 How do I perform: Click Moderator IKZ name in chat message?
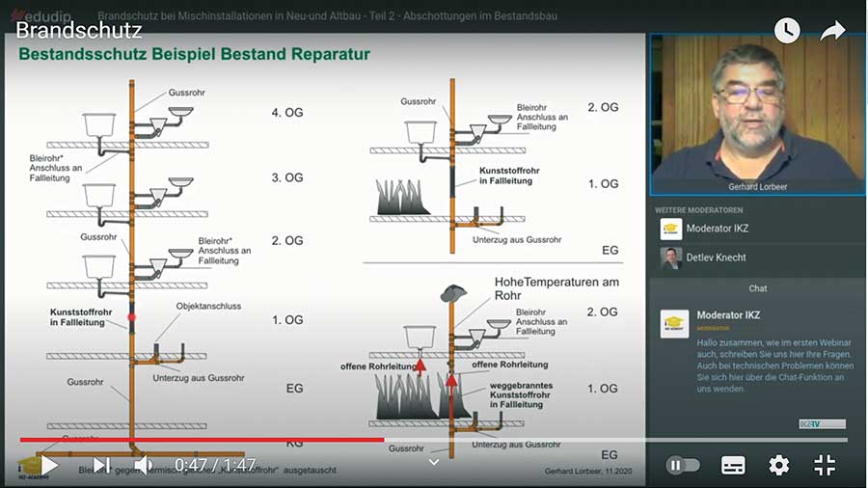pyautogui.click(x=728, y=314)
